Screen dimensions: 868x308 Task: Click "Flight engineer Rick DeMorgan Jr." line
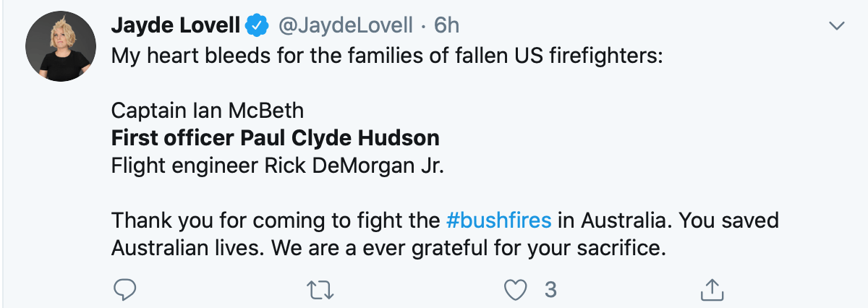tap(277, 166)
